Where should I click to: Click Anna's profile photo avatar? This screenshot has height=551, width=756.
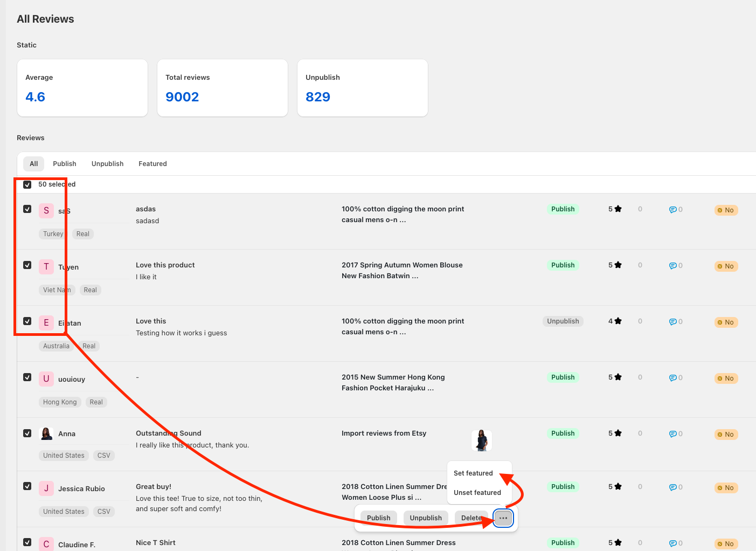(x=46, y=433)
